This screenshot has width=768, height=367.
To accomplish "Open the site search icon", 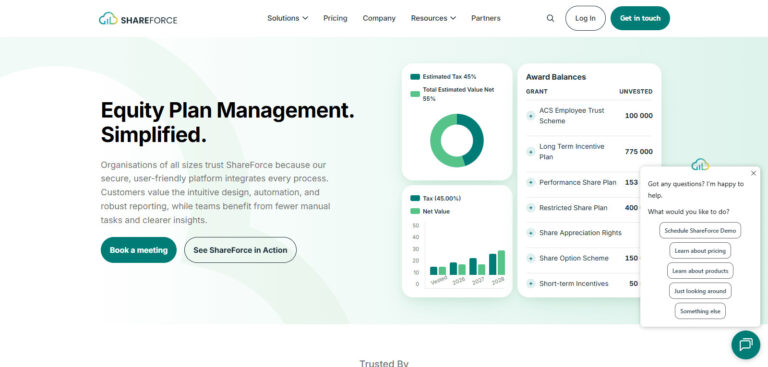I will click(550, 18).
